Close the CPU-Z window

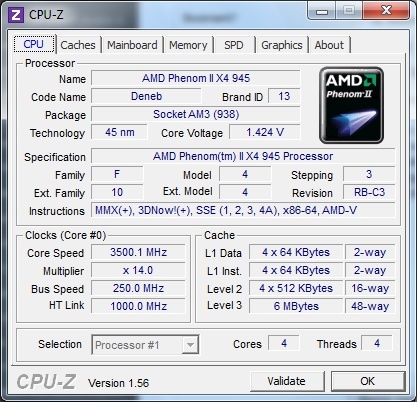point(386,11)
